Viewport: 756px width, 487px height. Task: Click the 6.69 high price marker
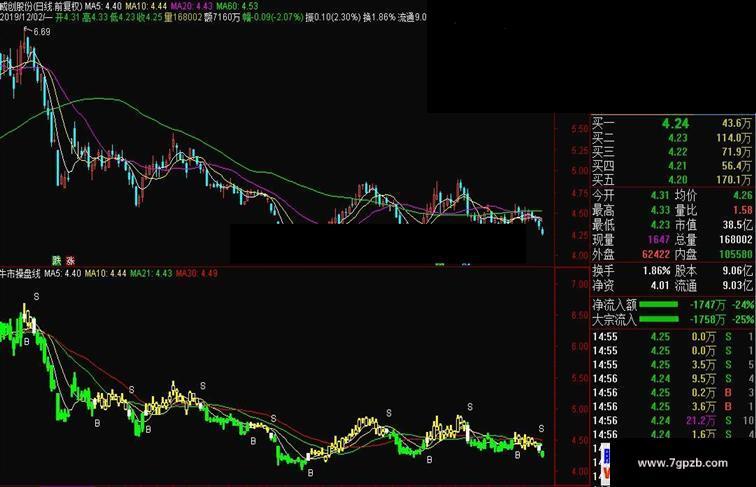pyautogui.click(x=42, y=32)
